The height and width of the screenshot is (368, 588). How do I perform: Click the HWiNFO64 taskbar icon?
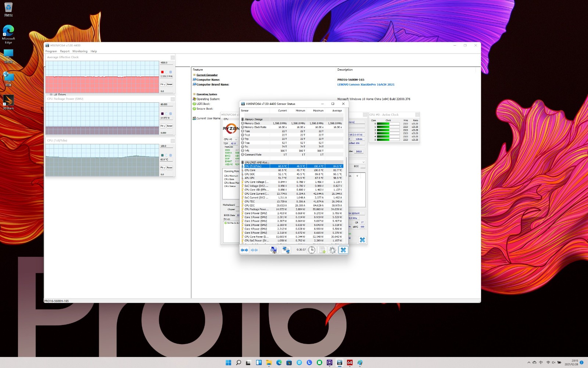click(340, 362)
